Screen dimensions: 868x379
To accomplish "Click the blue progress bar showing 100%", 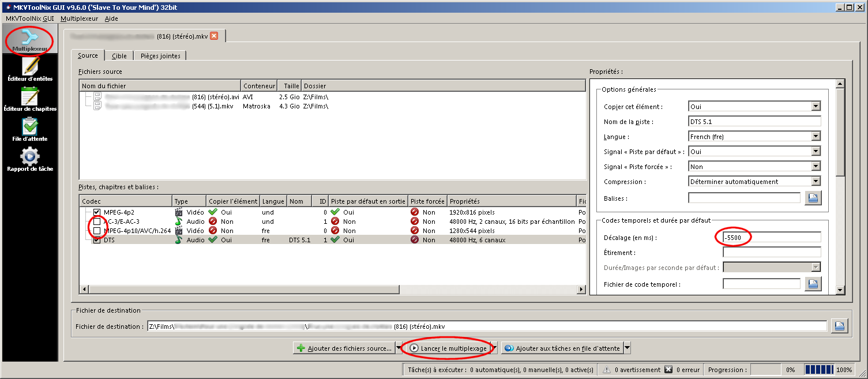I will pyautogui.click(x=818, y=370).
